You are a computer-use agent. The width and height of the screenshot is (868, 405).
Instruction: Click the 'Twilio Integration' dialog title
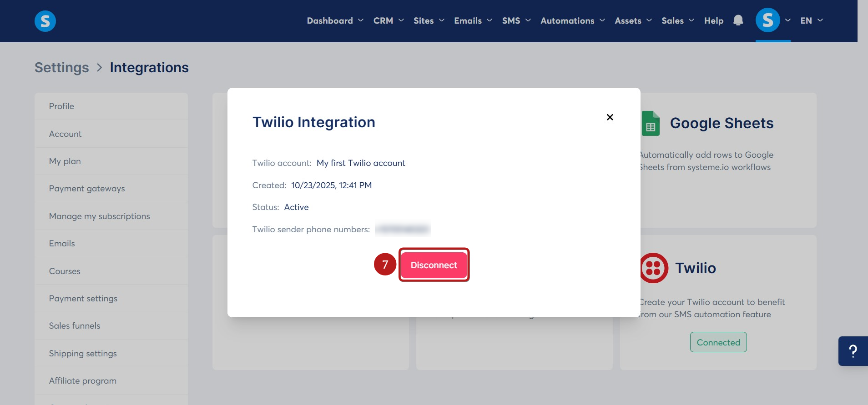314,122
